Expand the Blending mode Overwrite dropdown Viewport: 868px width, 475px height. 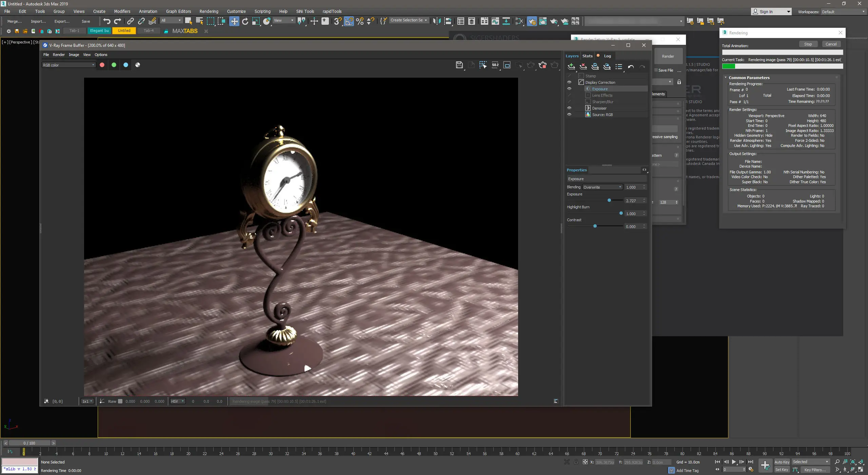click(602, 187)
